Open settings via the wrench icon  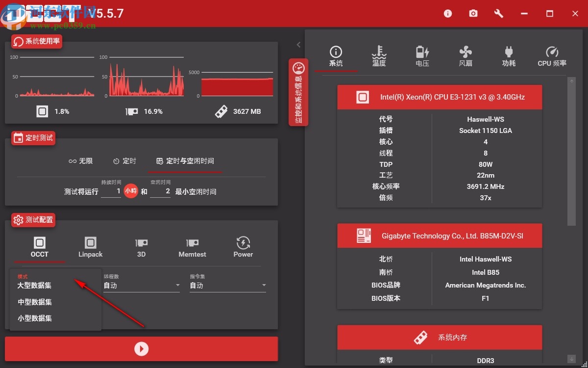click(x=498, y=14)
